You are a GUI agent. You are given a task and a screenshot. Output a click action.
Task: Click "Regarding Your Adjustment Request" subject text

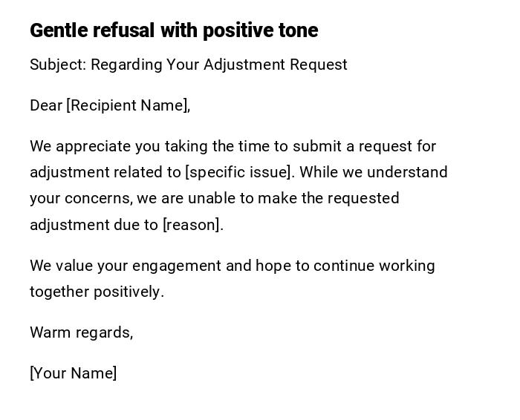(x=219, y=65)
